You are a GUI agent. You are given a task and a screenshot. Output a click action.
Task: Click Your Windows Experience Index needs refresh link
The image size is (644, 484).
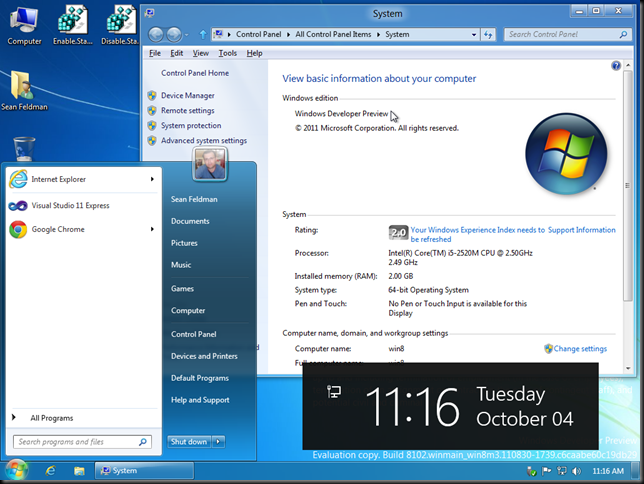tap(478, 234)
